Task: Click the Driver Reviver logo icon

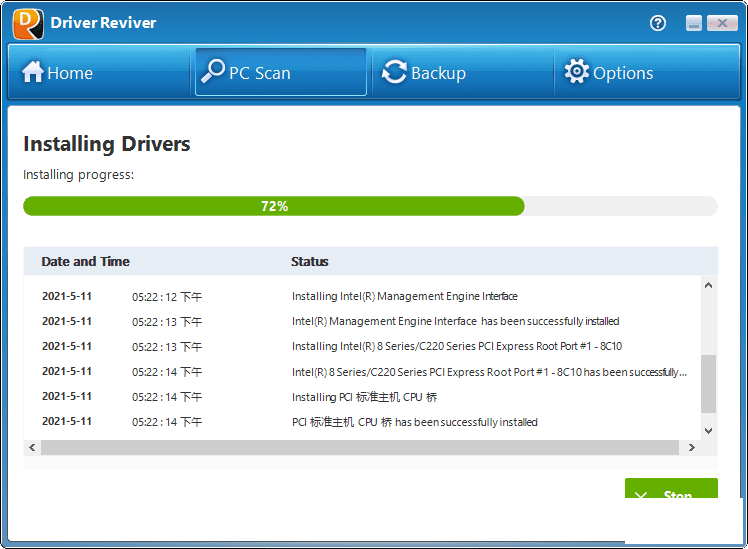Action: pos(28,23)
